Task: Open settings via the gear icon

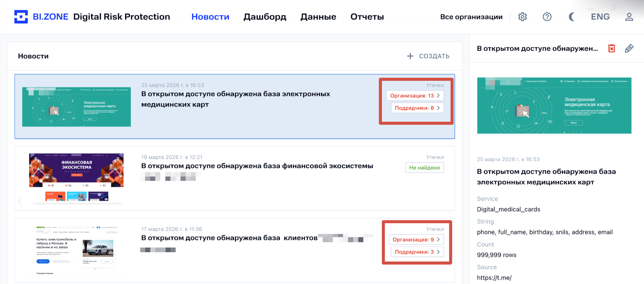Action: pyautogui.click(x=523, y=17)
